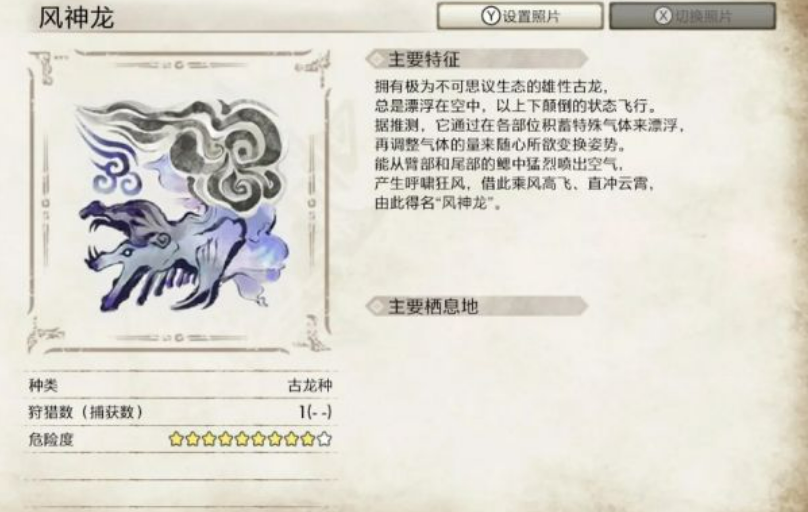Click the monster description paragraph

click(529, 145)
